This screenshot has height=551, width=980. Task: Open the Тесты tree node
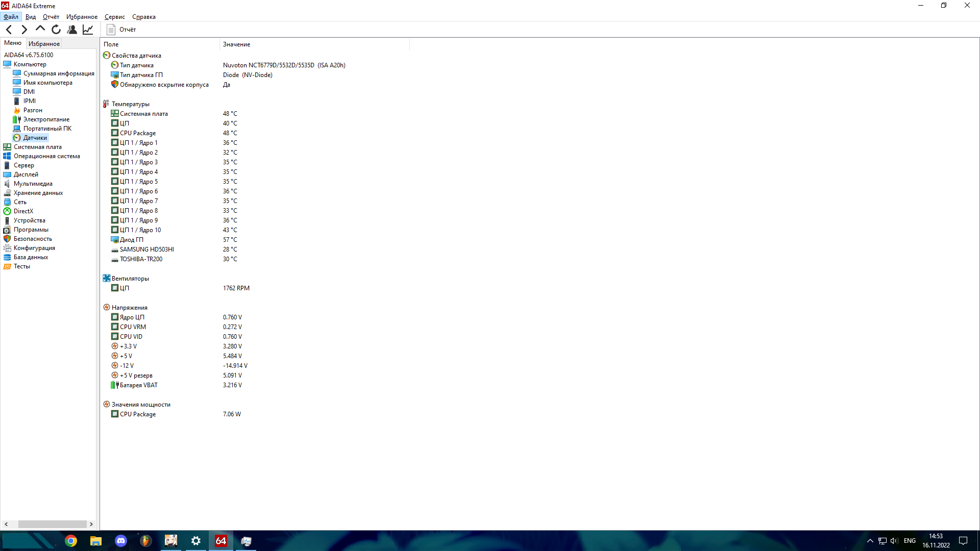pos(21,266)
